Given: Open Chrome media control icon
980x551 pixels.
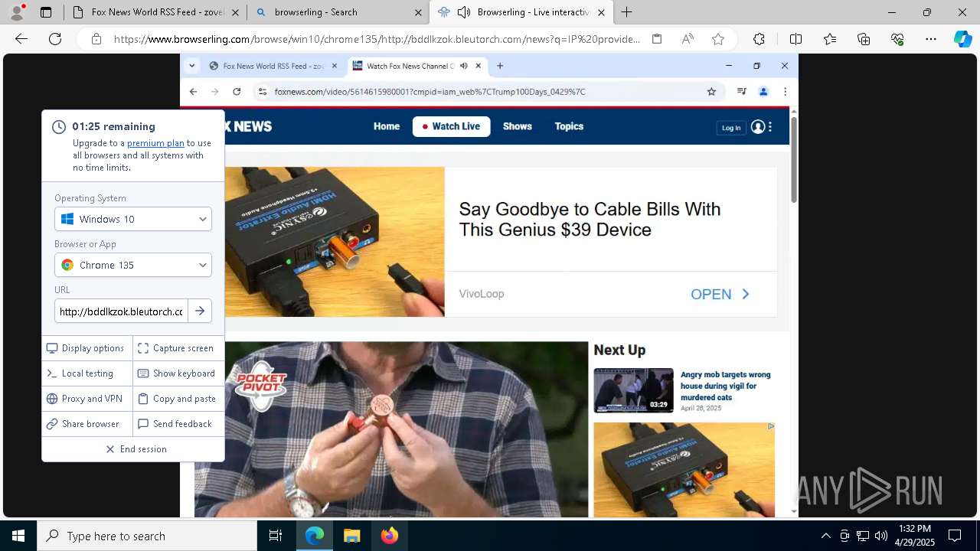Looking at the screenshot, I should click(741, 92).
